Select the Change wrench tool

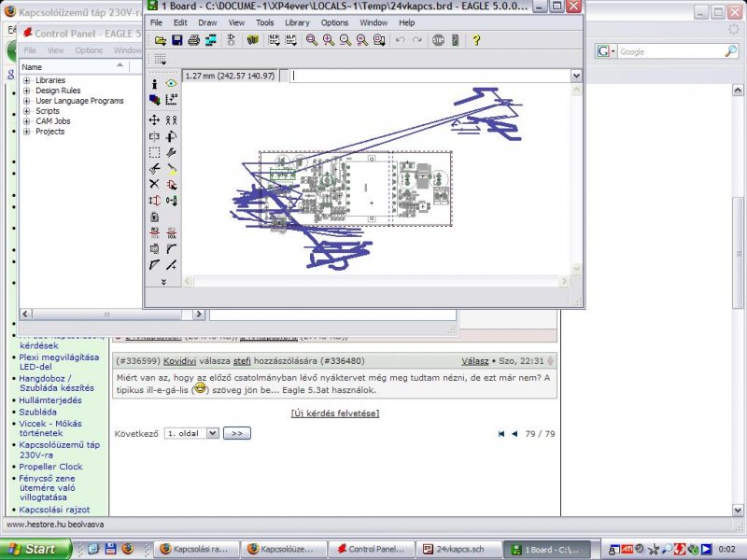pos(171,152)
